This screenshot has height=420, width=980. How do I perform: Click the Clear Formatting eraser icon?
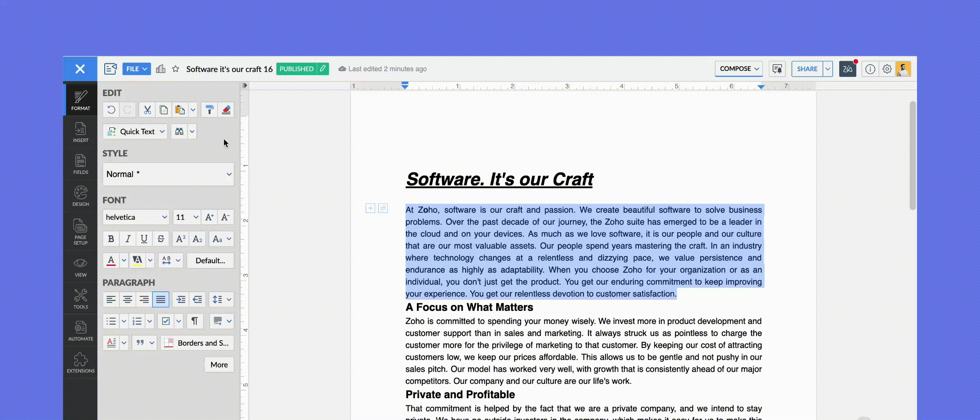coord(226,110)
